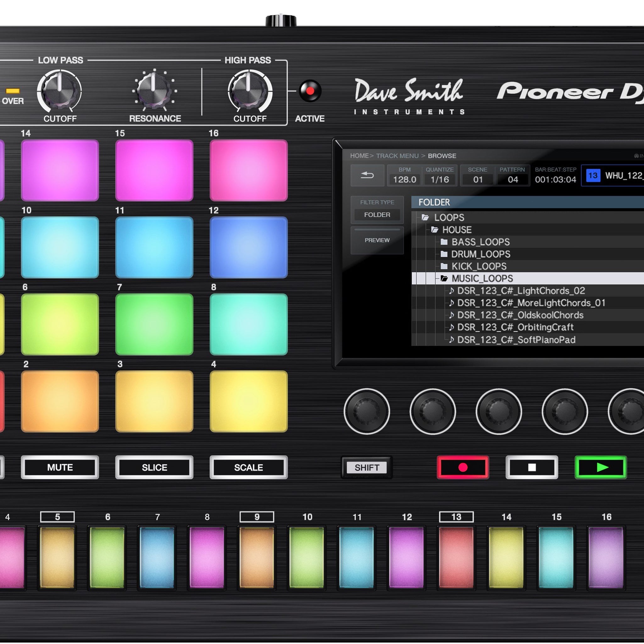This screenshot has width=644, height=644.
Task: Toggle step key 5
Action: click(x=57, y=557)
